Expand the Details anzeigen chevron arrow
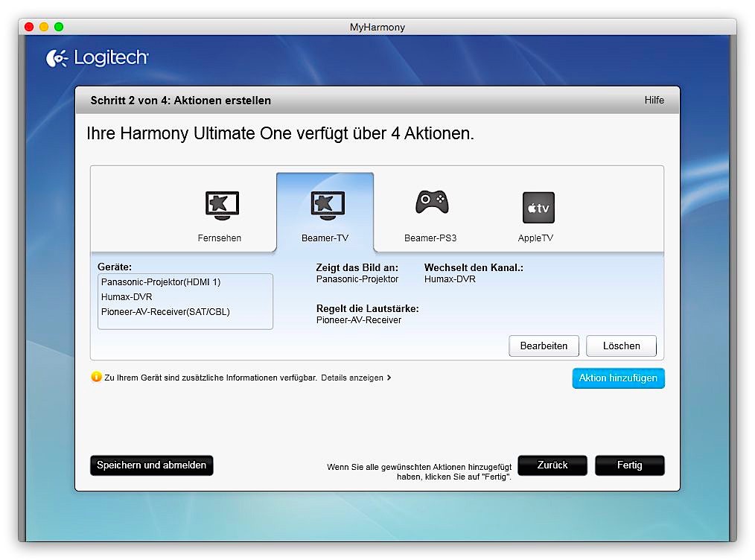Viewport: 755px width, 560px height. (x=389, y=378)
